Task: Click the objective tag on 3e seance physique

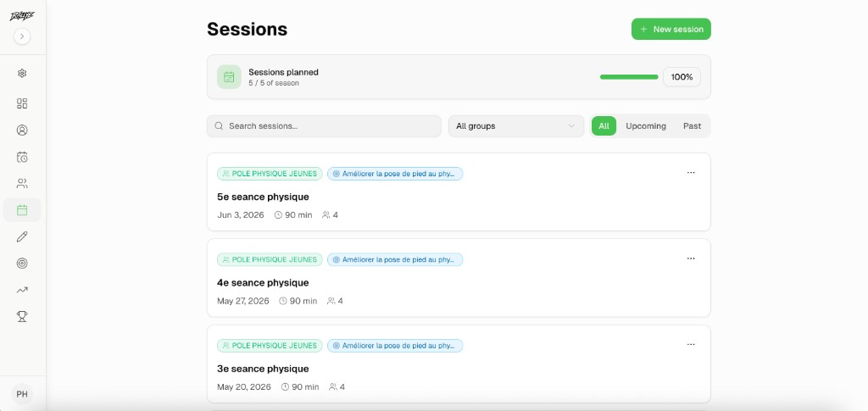Action: (x=395, y=346)
